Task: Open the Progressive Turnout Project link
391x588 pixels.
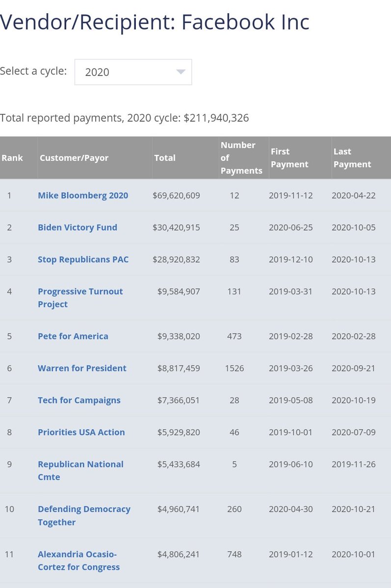Action: click(80, 297)
